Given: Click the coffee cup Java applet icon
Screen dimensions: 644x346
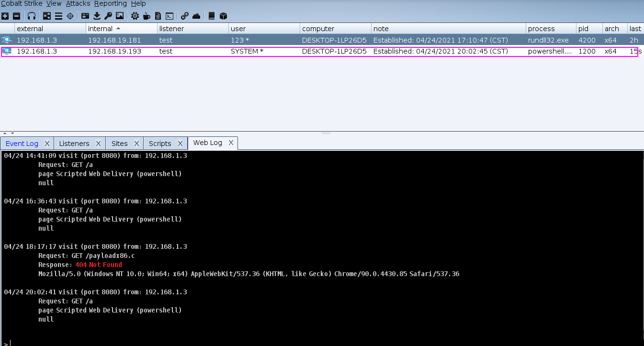Looking at the screenshot, I should pos(147,16).
